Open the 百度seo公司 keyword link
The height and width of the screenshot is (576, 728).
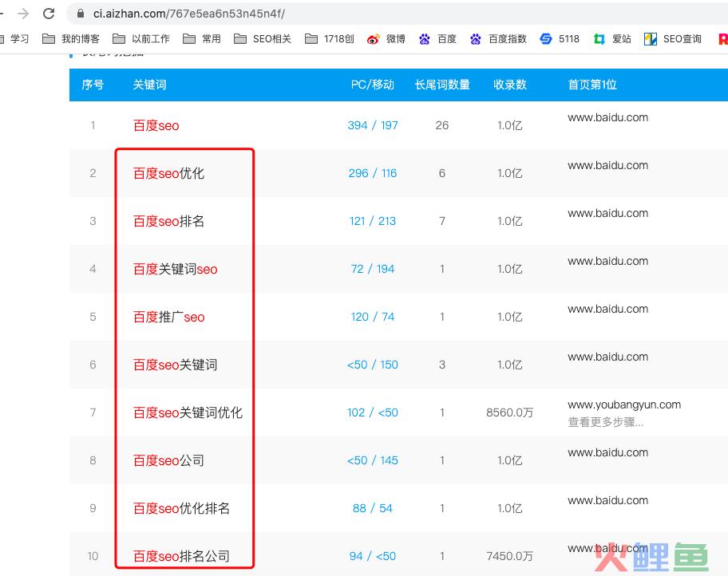click(x=168, y=460)
